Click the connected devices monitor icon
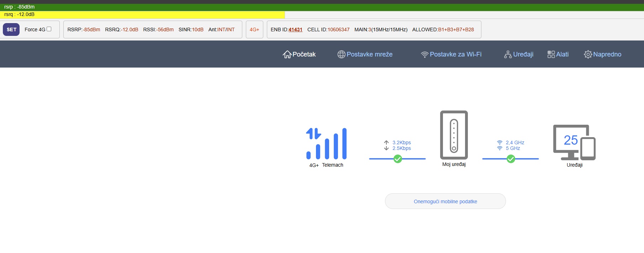Viewport: 644px width, 253px height. point(574,142)
